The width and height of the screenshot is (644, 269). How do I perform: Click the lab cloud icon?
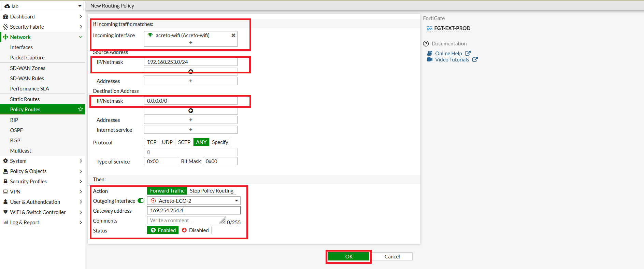[x=7, y=6]
